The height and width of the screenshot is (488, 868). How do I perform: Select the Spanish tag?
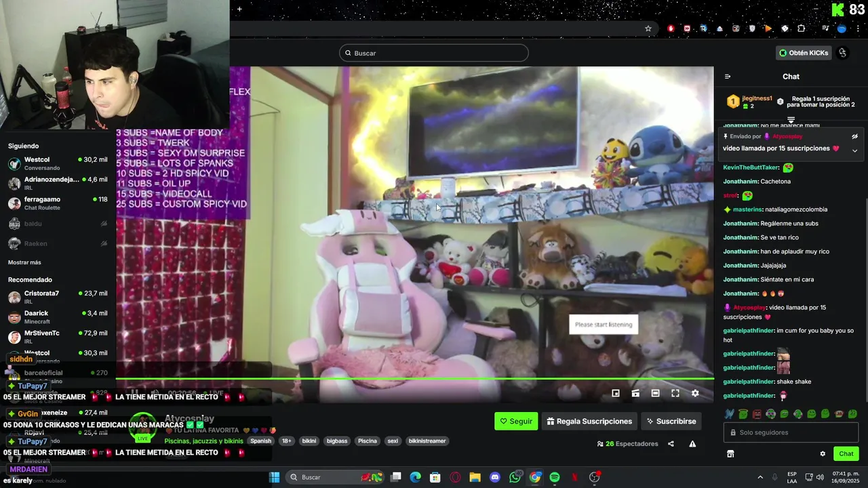coord(260,441)
